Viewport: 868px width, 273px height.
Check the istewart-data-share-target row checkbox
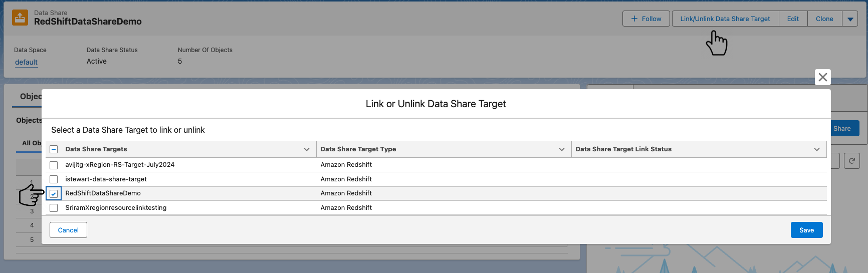click(x=54, y=179)
